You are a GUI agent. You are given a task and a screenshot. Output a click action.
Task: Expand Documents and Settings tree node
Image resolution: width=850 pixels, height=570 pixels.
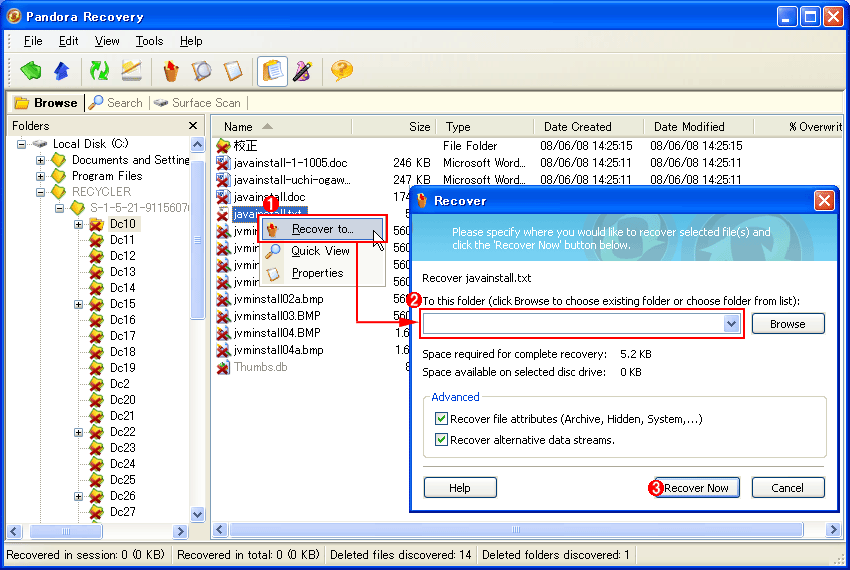[40, 160]
